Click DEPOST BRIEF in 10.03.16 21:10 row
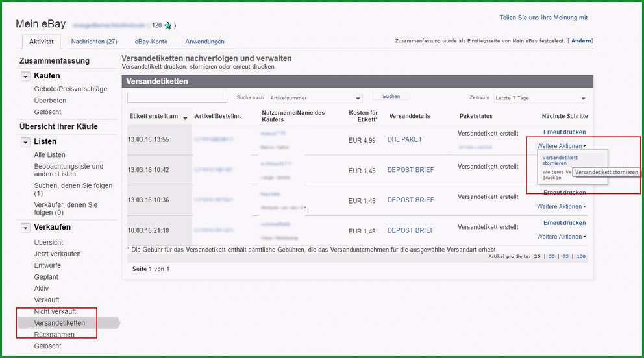This screenshot has width=644, height=358. [x=410, y=230]
